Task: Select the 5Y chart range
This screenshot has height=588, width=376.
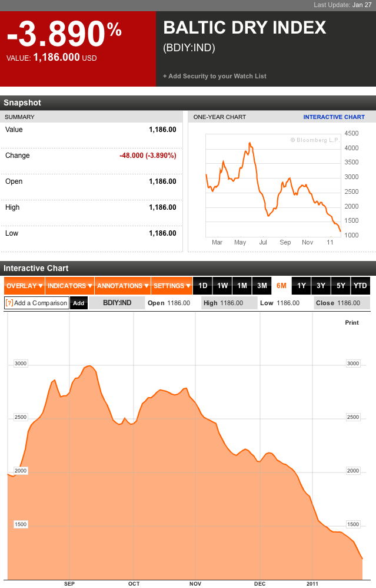Action: pos(340,285)
